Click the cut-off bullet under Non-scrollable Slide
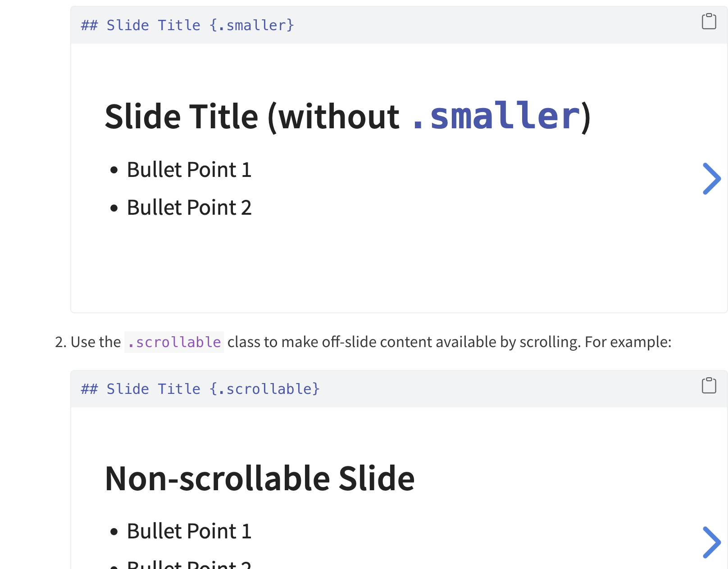This screenshot has height=569, width=728. click(x=189, y=564)
